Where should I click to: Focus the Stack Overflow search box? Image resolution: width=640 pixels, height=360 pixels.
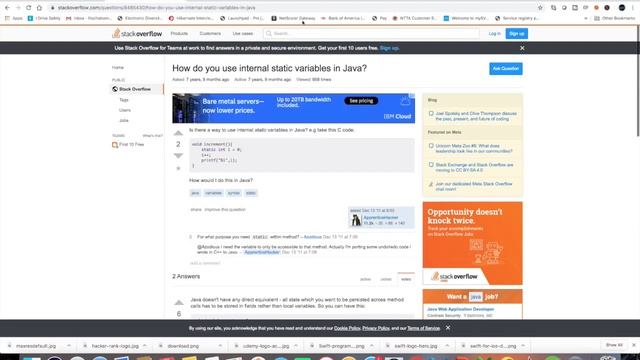371,33
